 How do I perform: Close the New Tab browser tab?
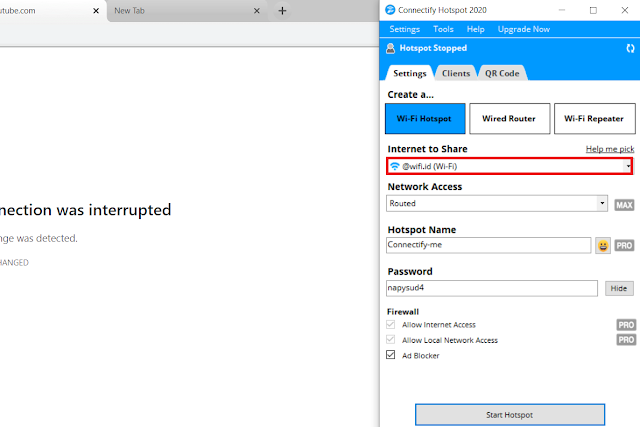(257, 11)
